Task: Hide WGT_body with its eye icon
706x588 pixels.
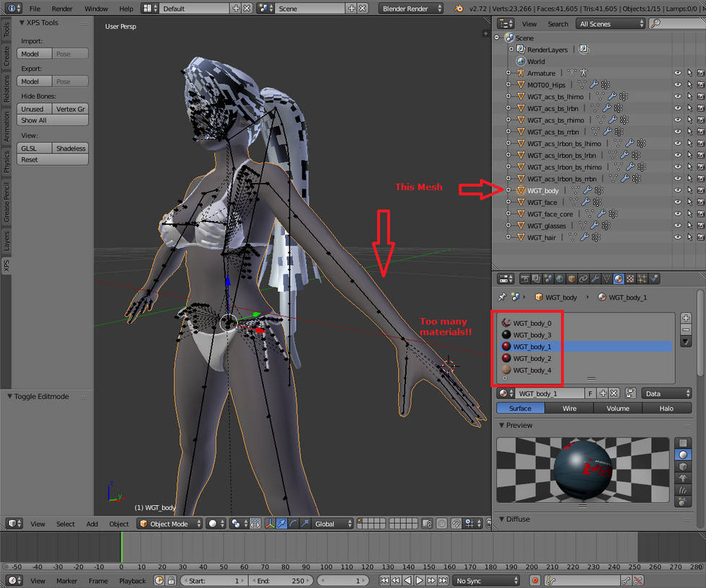Action: click(x=678, y=190)
